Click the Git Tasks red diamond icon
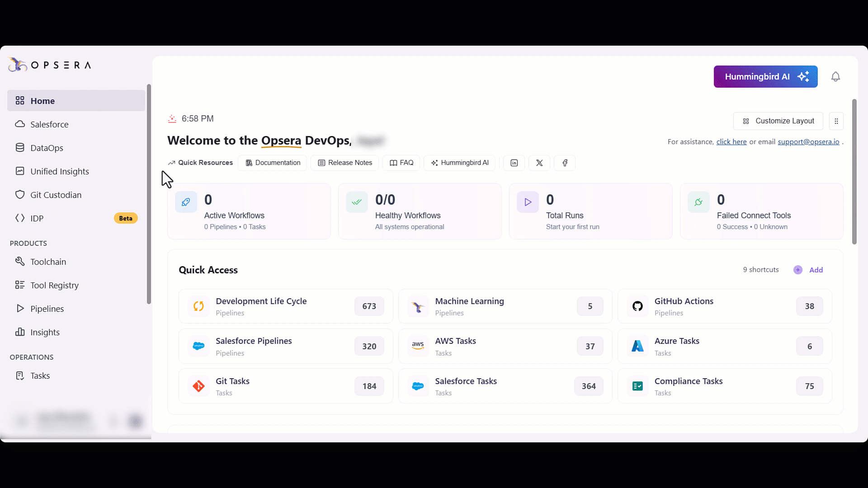Screen dimensions: 868x488 (198, 386)
